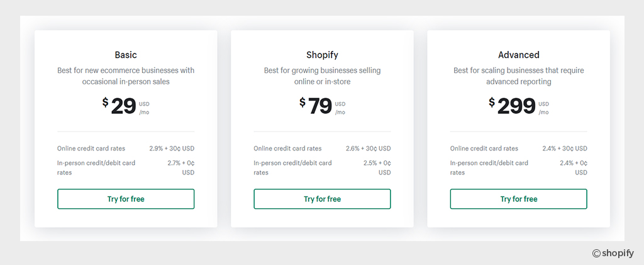Select the Shopify plan heading
The height and width of the screenshot is (265, 644).
(322, 55)
